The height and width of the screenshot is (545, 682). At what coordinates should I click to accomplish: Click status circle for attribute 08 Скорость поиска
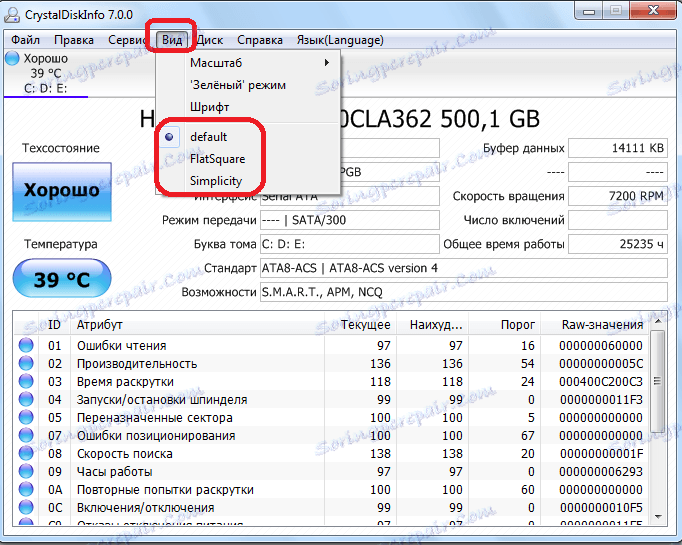pyautogui.click(x=26, y=453)
